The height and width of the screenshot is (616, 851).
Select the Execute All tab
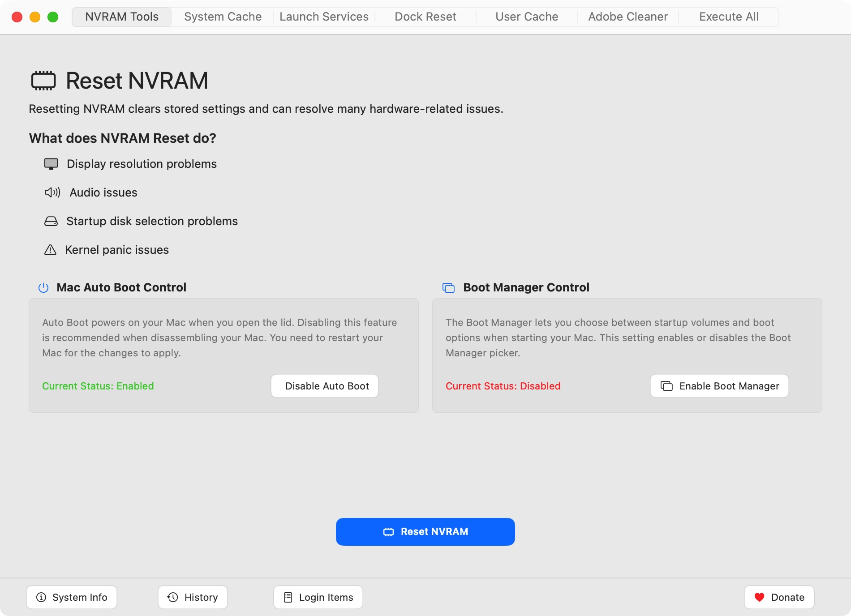[729, 17]
